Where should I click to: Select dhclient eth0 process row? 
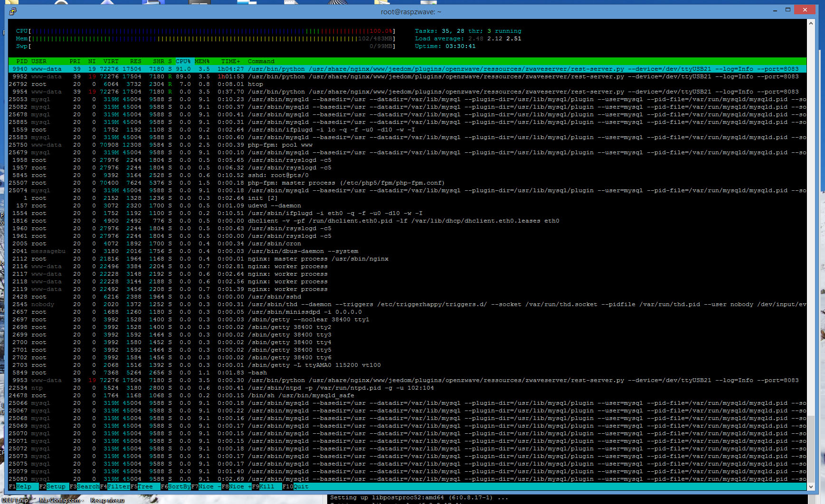(407, 221)
